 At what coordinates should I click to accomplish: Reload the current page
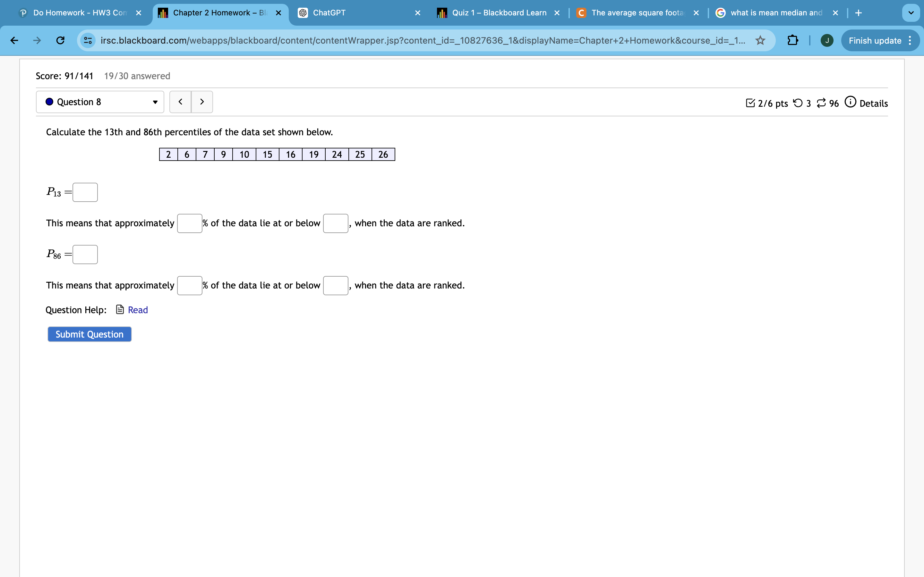(x=60, y=40)
